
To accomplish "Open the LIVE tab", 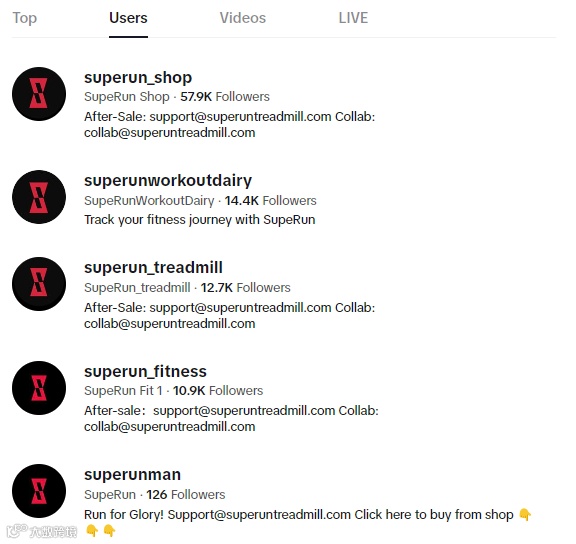I will point(353,18).
